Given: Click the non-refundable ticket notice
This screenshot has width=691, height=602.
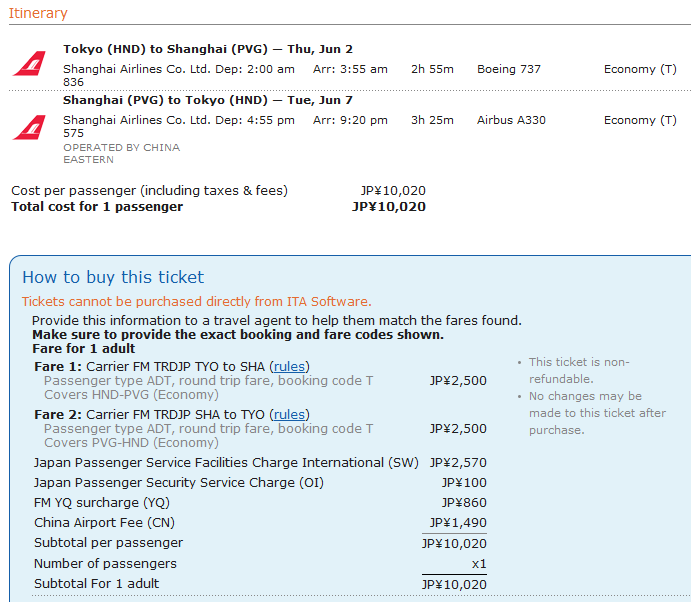Looking at the screenshot, I should pyautogui.click(x=579, y=370).
